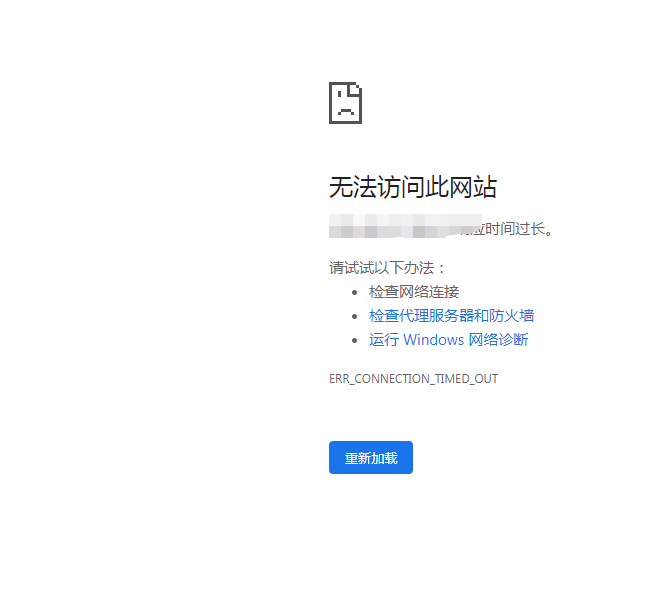The image size is (656, 610).
Task: Click the 检查网络连接 suggestion text
Action: point(414,292)
